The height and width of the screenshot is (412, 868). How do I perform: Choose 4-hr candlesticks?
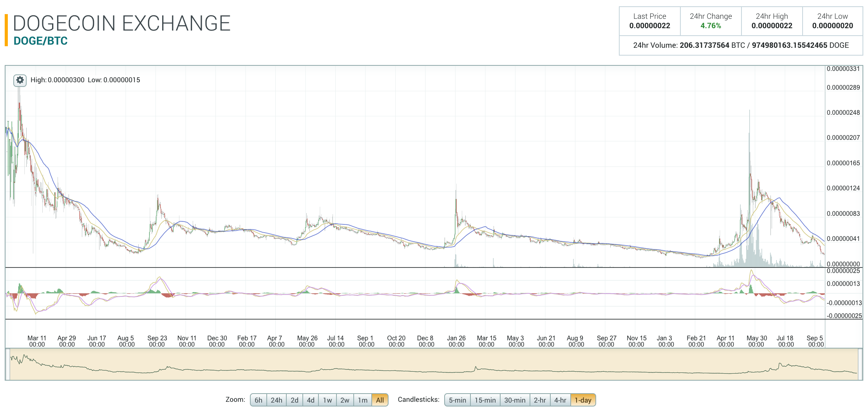[x=560, y=400]
